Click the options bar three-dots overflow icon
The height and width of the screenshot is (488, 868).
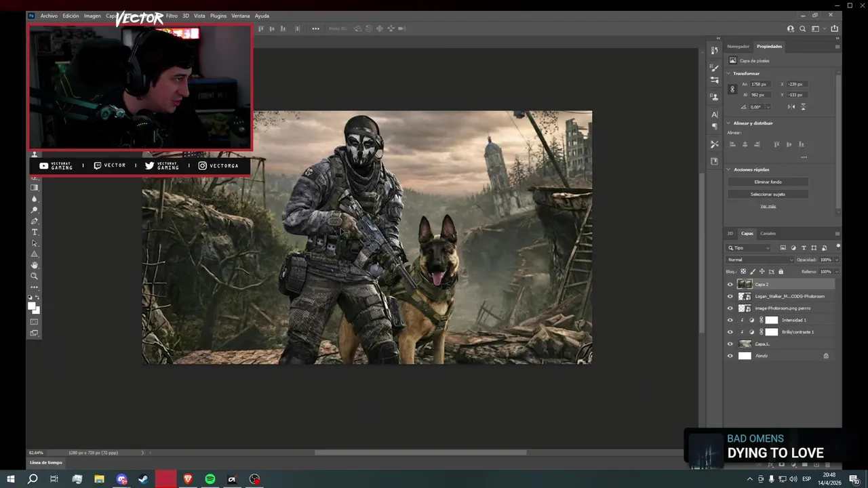(315, 28)
